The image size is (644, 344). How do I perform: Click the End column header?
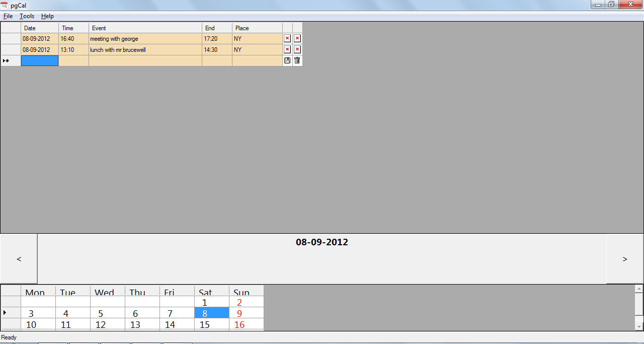pos(217,28)
